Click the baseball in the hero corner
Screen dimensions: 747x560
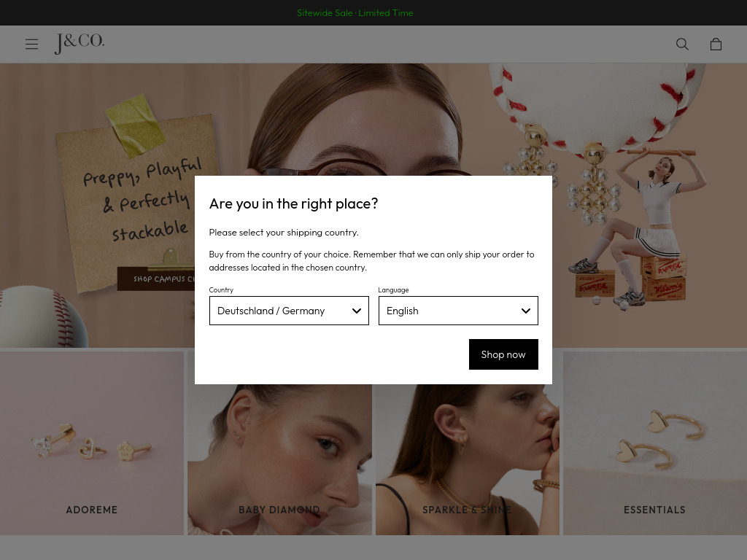40,317
